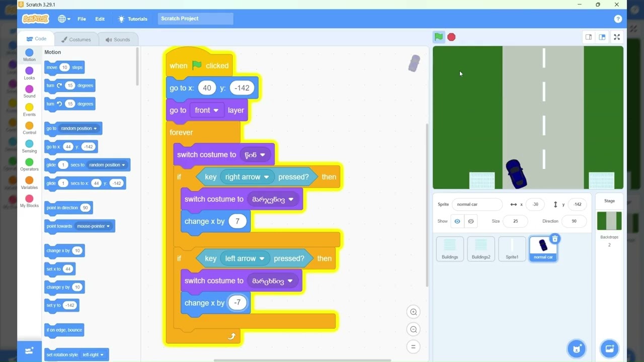Open the glide block random position dropdown
Screen dimensions: 644x362
(x=107, y=165)
